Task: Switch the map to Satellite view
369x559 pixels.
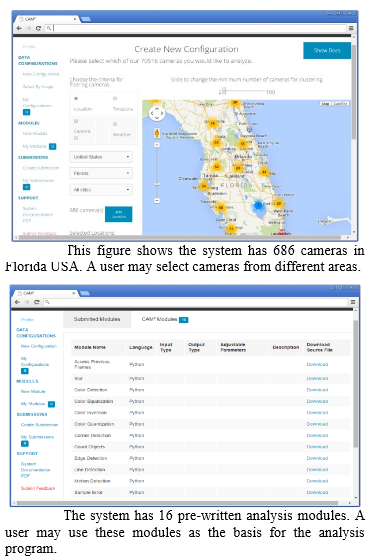Action: coord(340,103)
